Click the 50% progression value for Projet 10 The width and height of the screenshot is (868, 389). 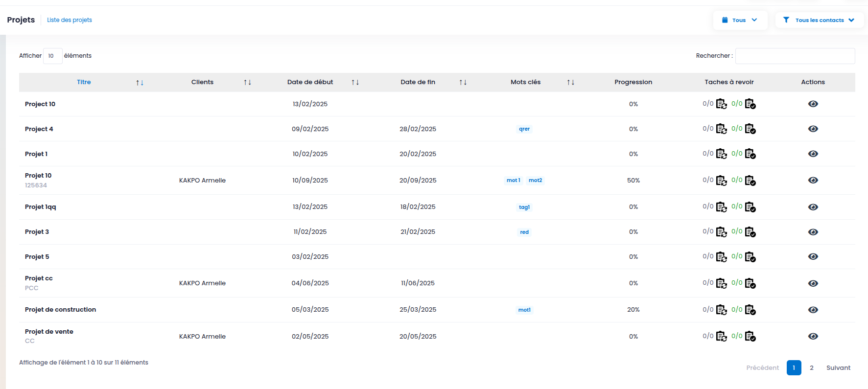click(x=633, y=181)
